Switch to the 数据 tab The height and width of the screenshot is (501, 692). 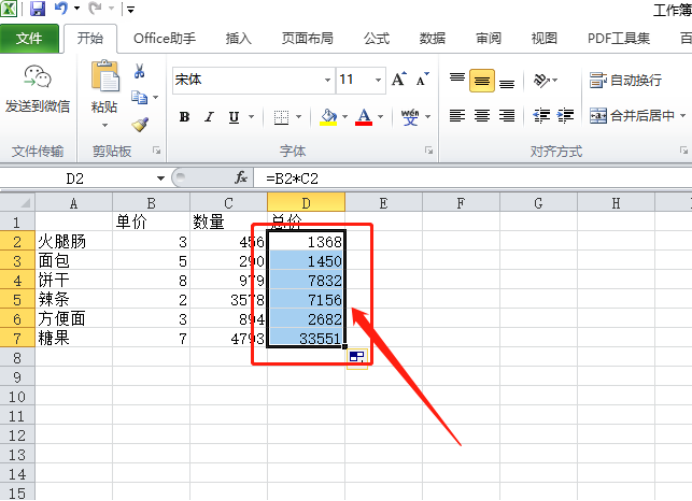coord(432,39)
